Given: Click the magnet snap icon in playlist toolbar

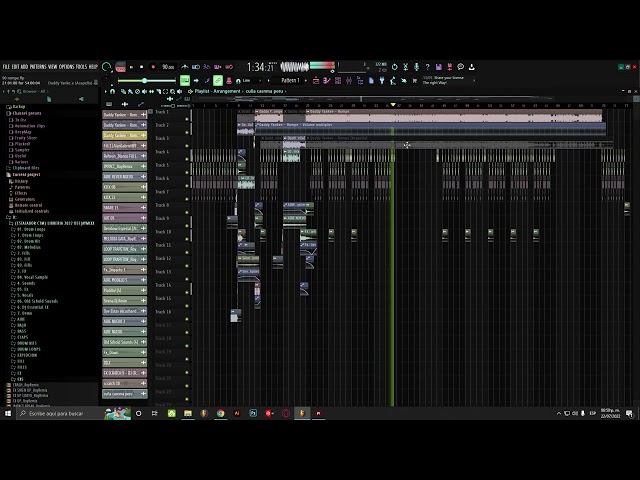Looking at the screenshot, I should (113, 91).
